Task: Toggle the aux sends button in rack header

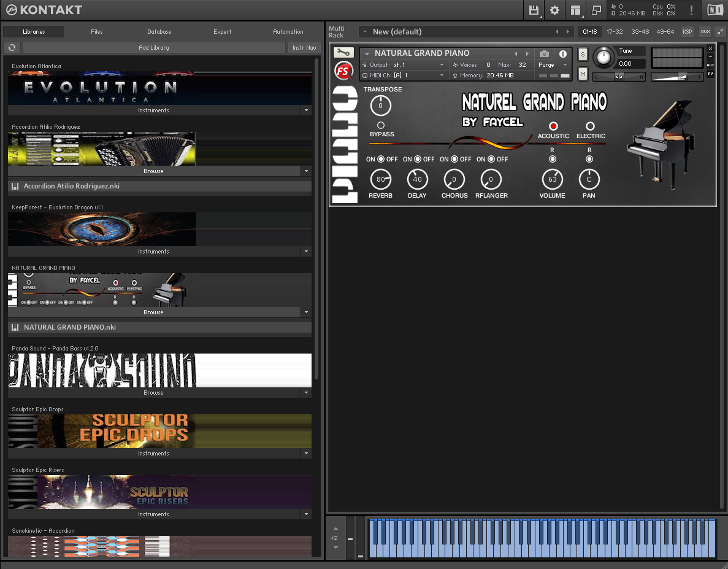Action: (705, 31)
